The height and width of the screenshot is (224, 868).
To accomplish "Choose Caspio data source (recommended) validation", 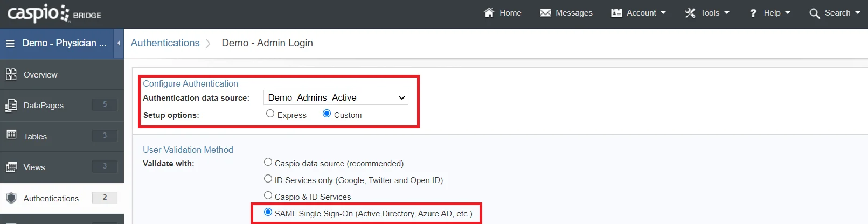I will 268,162.
